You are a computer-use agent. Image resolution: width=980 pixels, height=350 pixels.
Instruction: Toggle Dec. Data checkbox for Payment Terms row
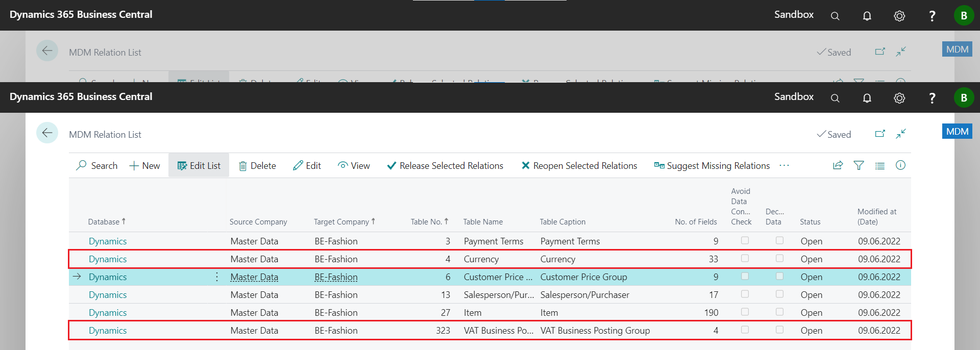779,240
